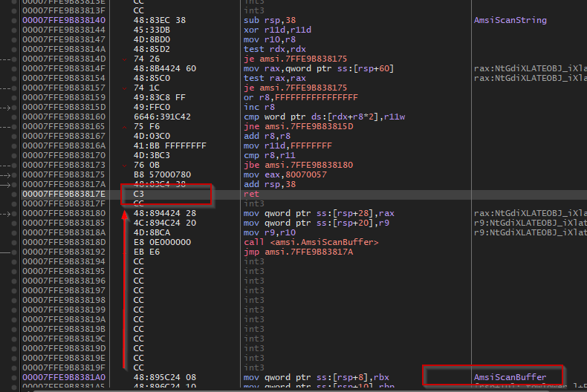Select address 00007FFE9B838185
The height and width of the screenshot is (392, 587).
pos(64,223)
